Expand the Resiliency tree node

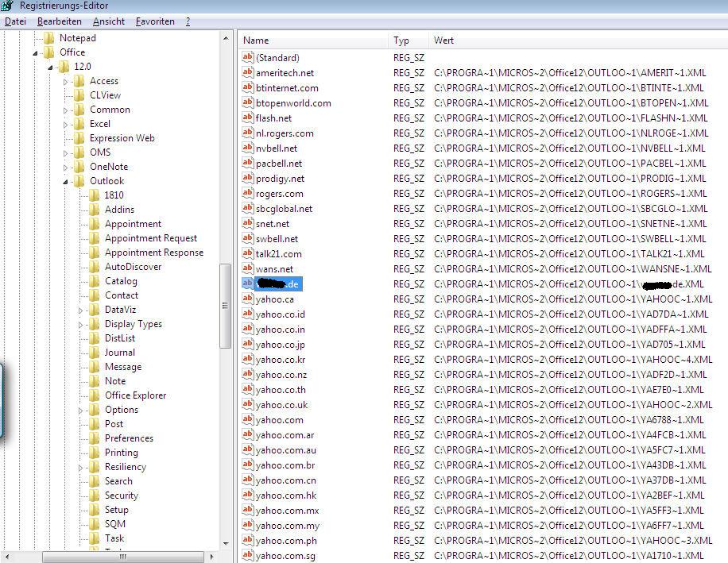pyautogui.click(x=80, y=468)
